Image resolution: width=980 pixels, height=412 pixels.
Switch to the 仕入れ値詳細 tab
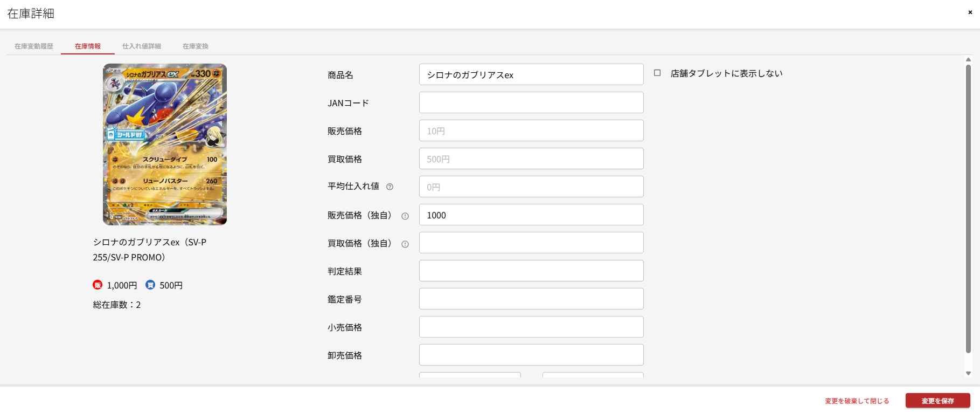142,46
